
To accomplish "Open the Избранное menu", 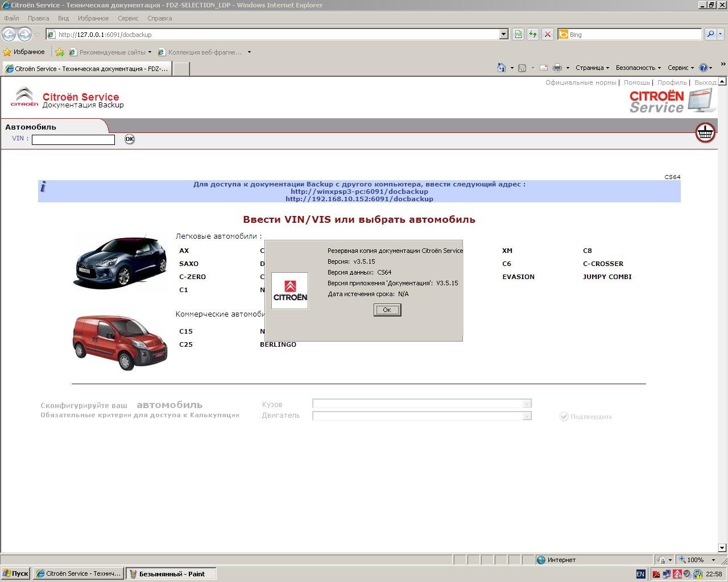I will point(93,18).
